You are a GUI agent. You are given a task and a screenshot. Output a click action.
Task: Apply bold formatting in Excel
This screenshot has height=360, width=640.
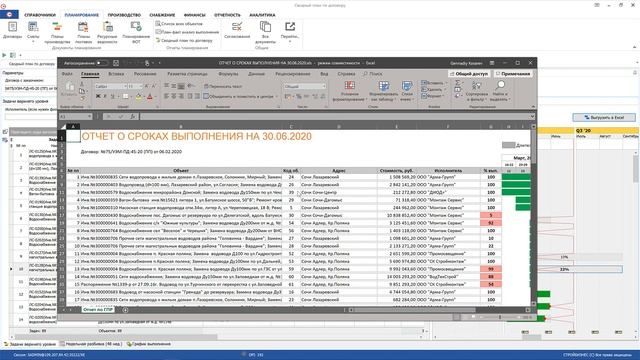(98, 96)
